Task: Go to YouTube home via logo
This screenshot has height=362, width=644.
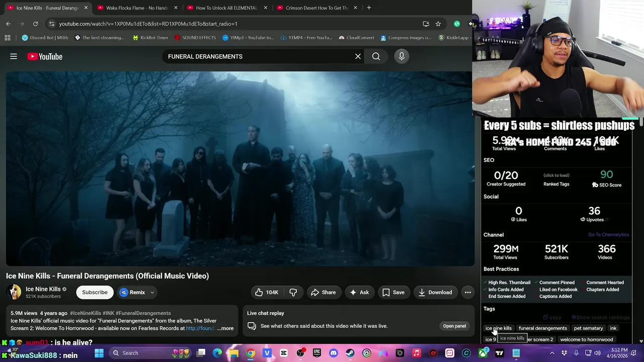Action: [x=45, y=56]
